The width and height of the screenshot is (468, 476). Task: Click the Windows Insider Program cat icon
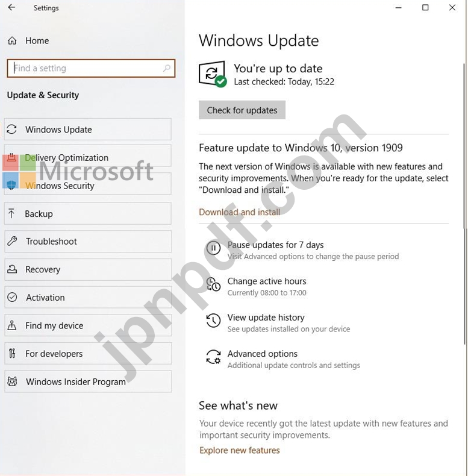[12, 381]
